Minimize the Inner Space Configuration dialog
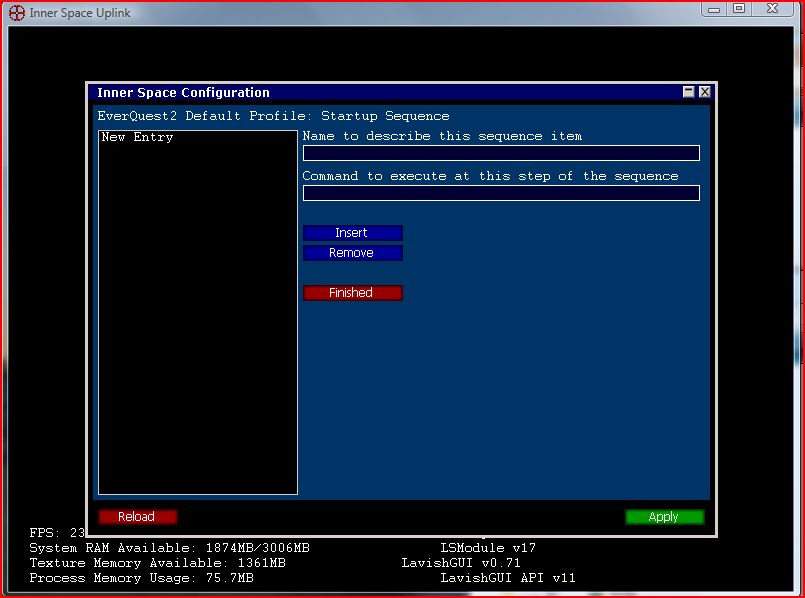This screenshot has width=805, height=598. pyautogui.click(x=688, y=92)
